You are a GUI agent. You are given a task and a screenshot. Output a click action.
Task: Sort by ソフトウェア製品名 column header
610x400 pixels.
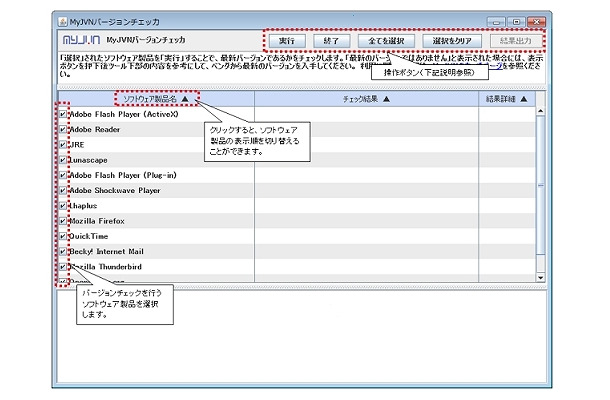156,99
